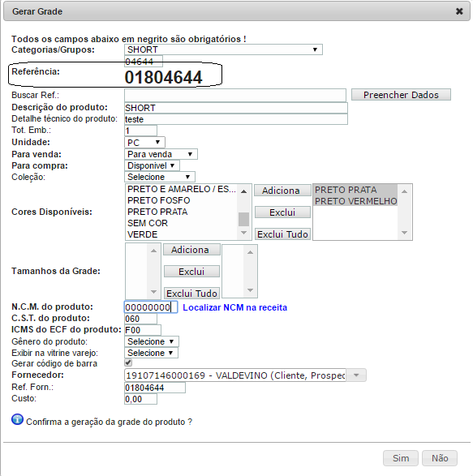The image size is (473, 476).
Task: Open the Coleção Selecione dropdown
Action: (x=160, y=177)
